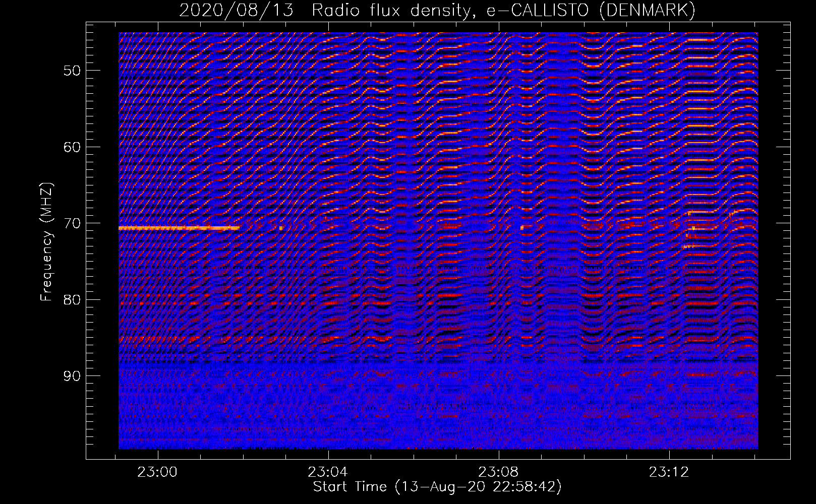816x504 pixels.
Task: Click the '50' frequency tick label
Action: pyautogui.click(x=72, y=71)
